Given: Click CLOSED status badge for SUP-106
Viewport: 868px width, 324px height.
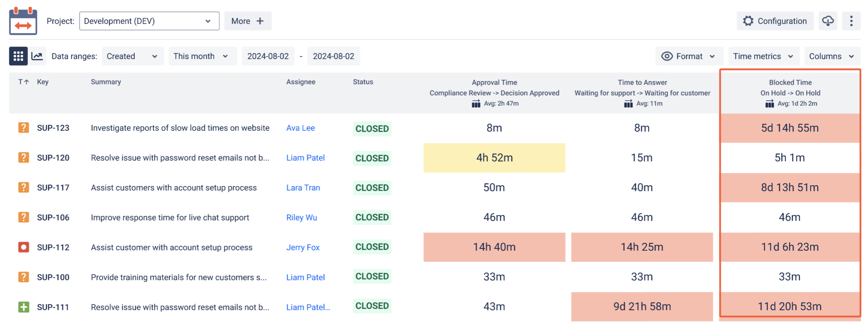Looking at the screenshot, I should click(372, 217).
